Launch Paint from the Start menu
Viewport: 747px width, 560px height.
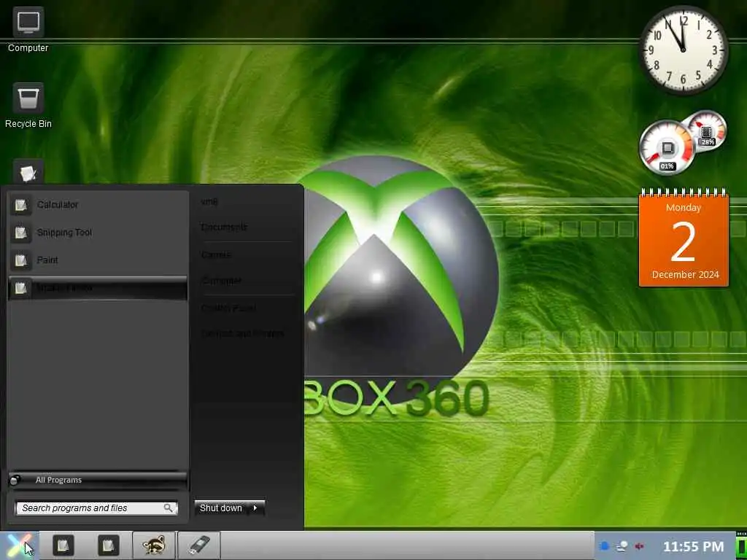click(x=98, y=260)
